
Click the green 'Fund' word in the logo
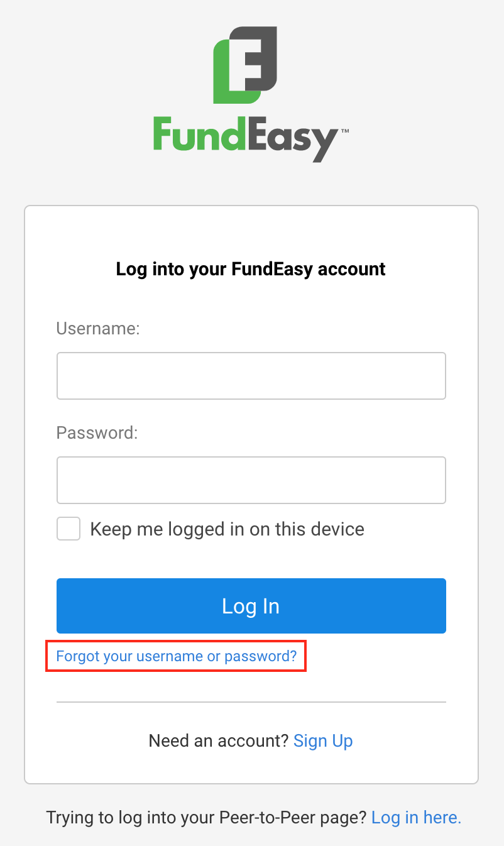point(199,135)
